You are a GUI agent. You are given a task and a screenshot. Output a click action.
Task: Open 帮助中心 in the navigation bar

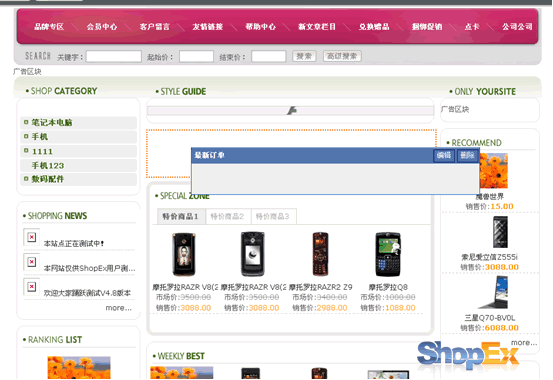click(261, 27)
